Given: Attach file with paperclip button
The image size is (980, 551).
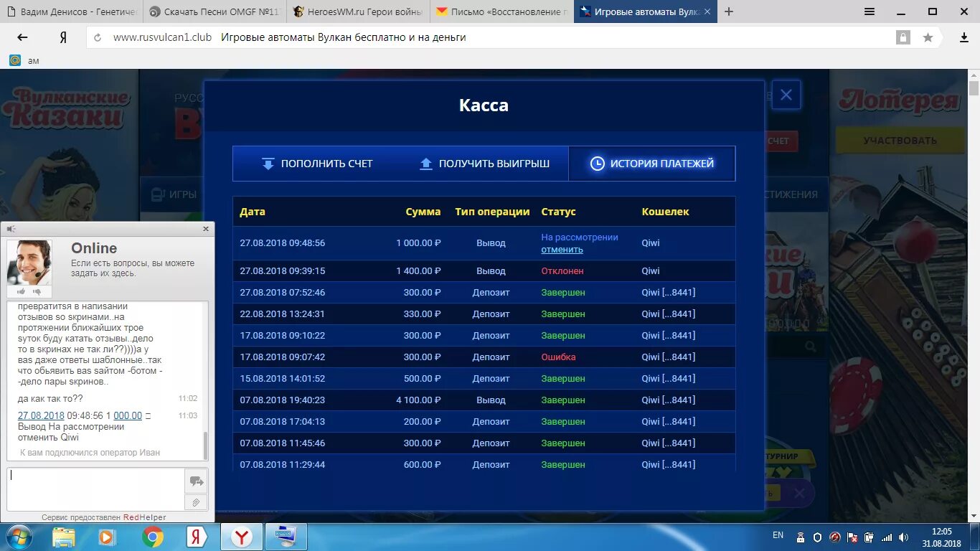Looking at the screenshot, I should coord(196,502).
